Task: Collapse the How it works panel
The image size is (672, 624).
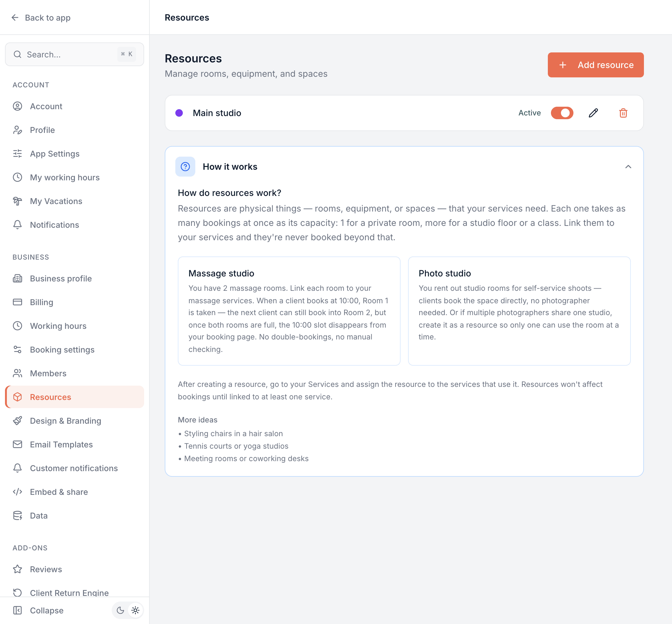Action: [628, 167]
